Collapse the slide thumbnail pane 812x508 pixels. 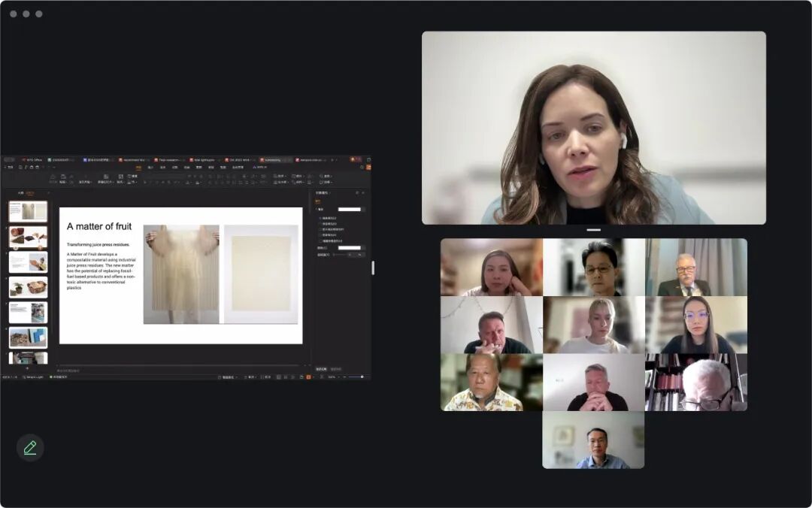coord(49,193)
